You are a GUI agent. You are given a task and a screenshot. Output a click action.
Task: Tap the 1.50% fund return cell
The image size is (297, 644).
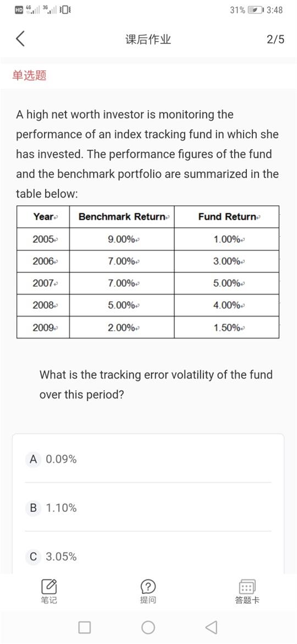pos(227,328)
